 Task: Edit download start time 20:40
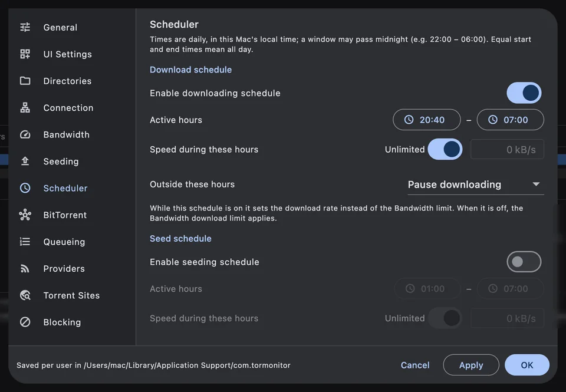pos(427,120)
